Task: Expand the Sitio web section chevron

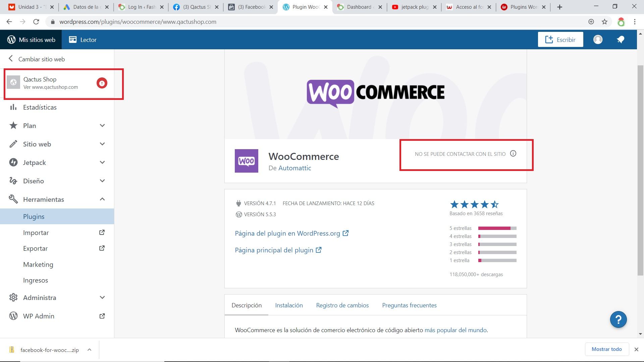Action: pos(102,144)
